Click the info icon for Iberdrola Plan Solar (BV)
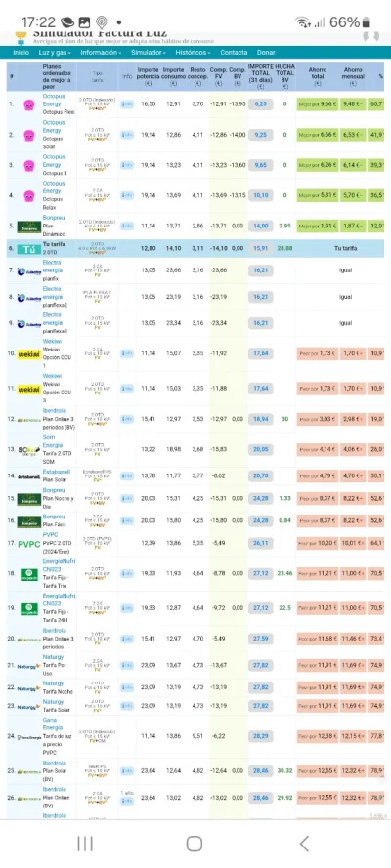This screenshot has height=868, width=391. click(127, 771)
